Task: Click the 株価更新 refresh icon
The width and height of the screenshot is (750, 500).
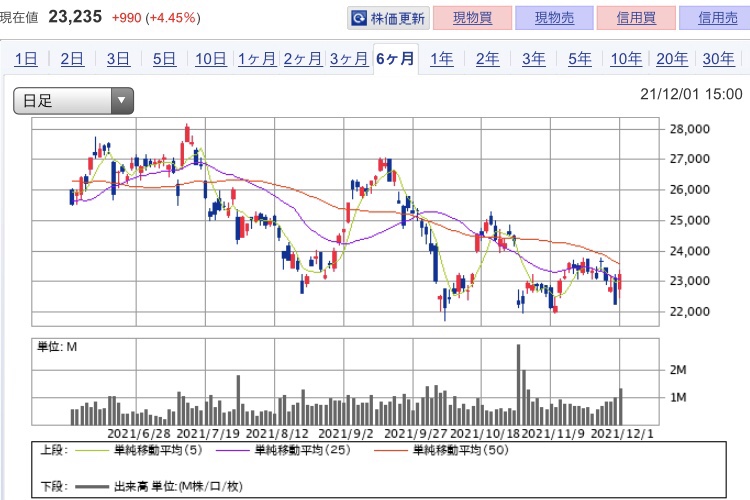Action: [359, 18]
